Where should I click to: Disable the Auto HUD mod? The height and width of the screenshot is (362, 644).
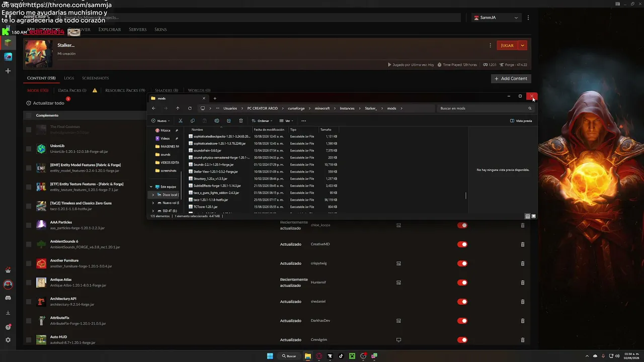(x=462, y=340)
